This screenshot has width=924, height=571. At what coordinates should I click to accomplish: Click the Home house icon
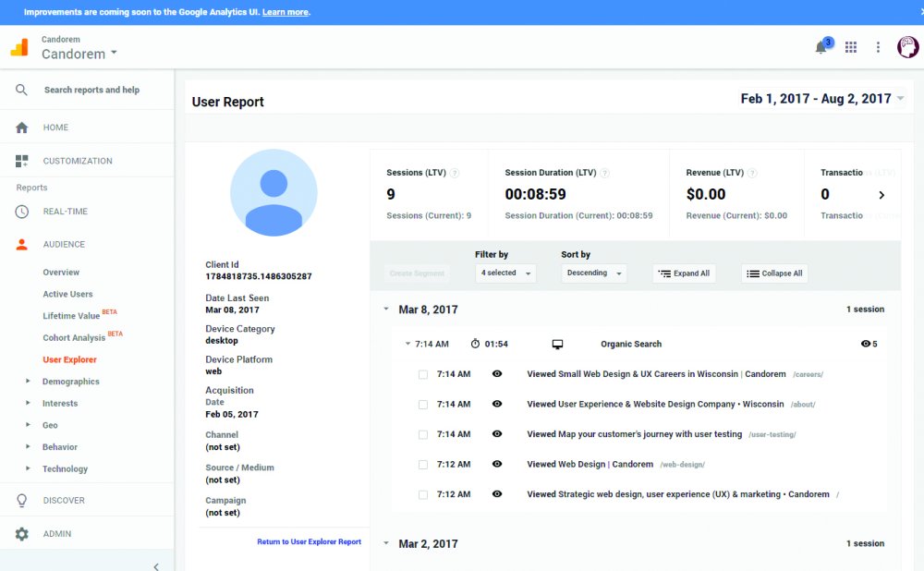(22, 128)
